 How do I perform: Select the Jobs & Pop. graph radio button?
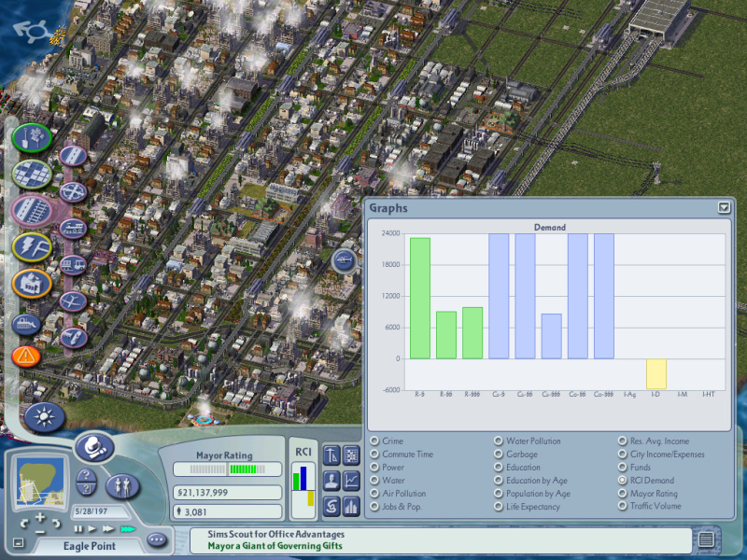pos(374,507)
